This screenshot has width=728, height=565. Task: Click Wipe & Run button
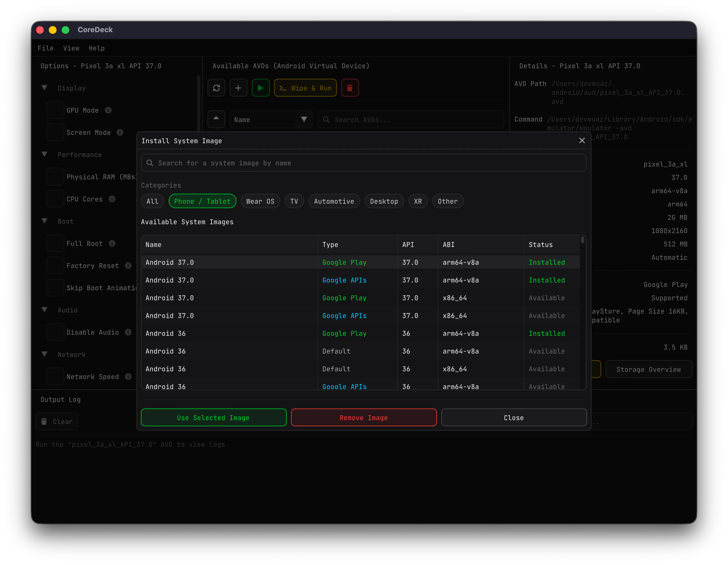pyautogui.click(x=305, y=88)
